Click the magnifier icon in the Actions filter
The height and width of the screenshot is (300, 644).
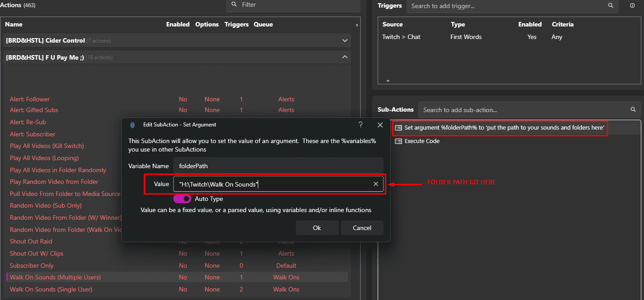click(234, 4)
